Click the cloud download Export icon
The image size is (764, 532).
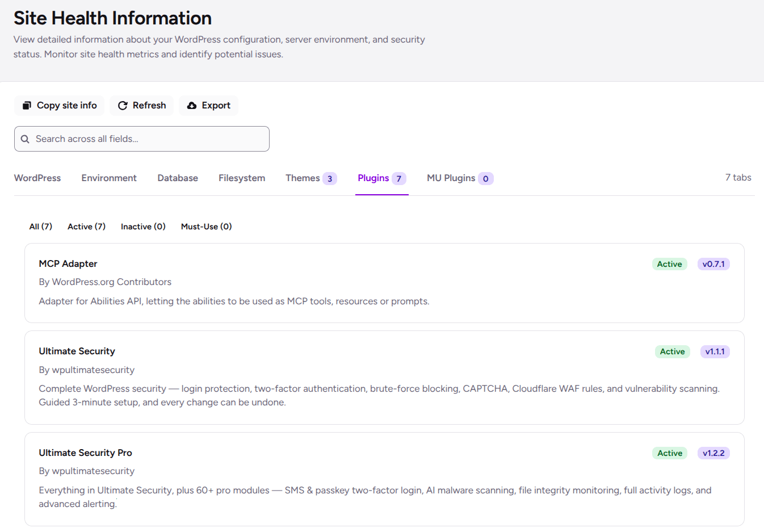click(192, 106)
